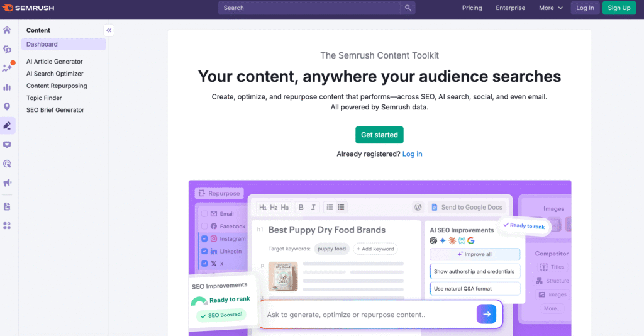Viewport: 644px width, 336px height.
Task: Select Dashboard in Content menu
Action: point(64,45)
